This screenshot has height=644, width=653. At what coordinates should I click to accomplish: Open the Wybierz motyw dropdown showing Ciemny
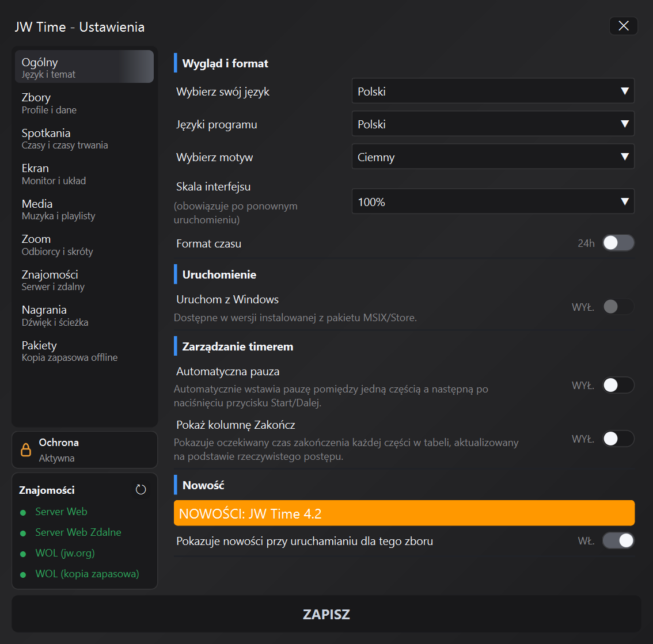click(x=493, y=157)
